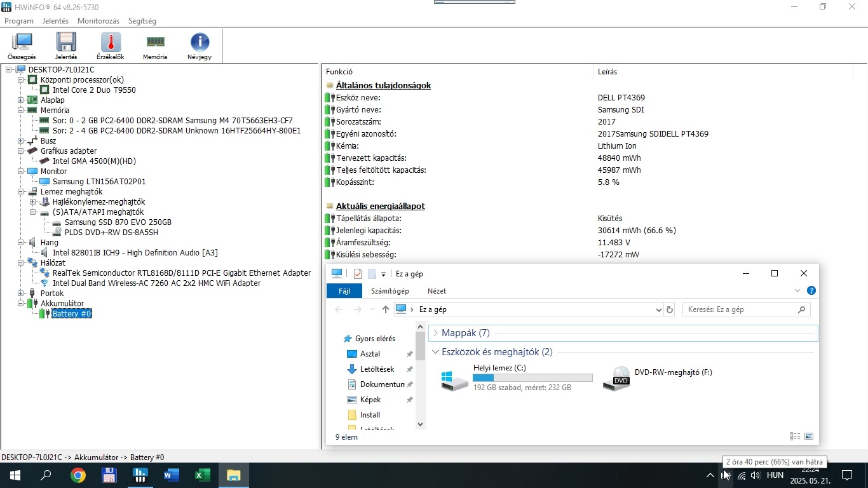
Task: Refresh the Ez a gép view
Action: click(x=669, y=309)
